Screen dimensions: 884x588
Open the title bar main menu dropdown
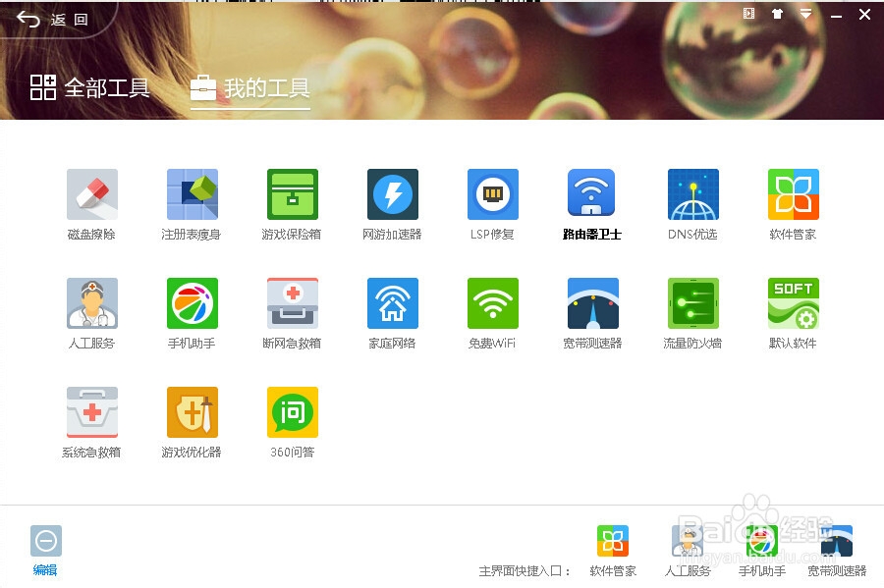(x=805, y=14)
